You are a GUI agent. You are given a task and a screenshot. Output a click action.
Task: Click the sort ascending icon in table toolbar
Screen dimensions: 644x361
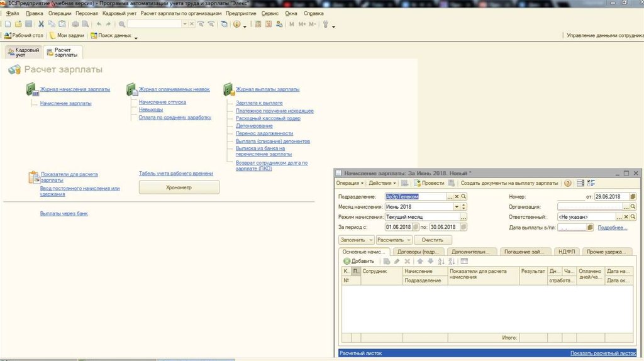pyautogui.click(x=440, y=261)
